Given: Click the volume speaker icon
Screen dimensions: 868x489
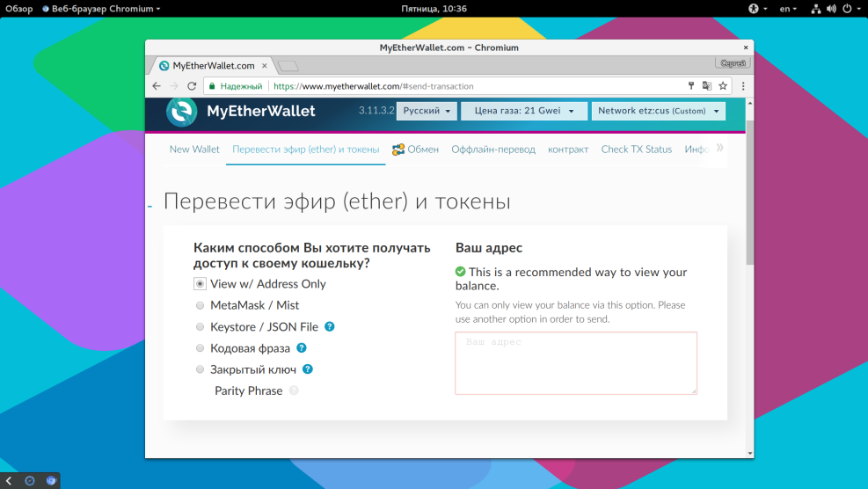Looking at the screenshot, I should [831, 8].
